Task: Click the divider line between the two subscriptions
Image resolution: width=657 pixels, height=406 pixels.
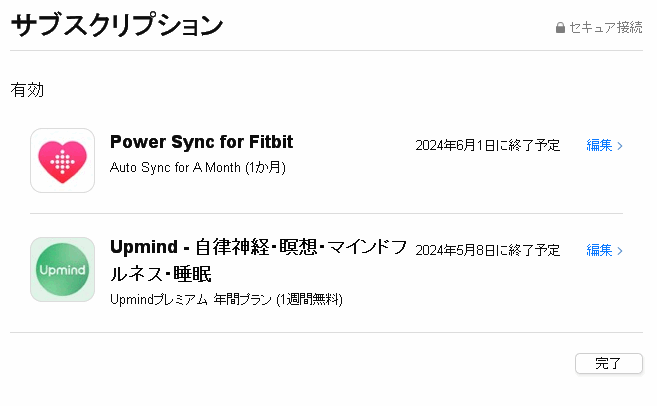Action: point(326,213)
